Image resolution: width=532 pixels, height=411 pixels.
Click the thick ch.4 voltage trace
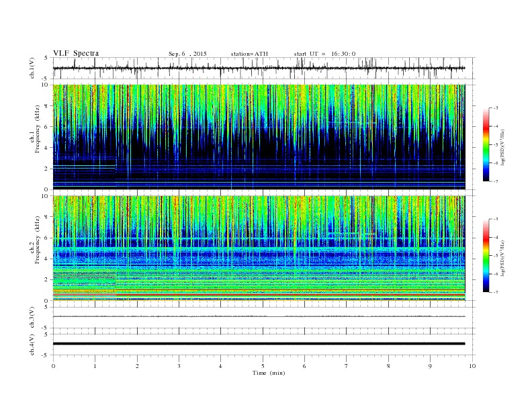click(259, 344)
